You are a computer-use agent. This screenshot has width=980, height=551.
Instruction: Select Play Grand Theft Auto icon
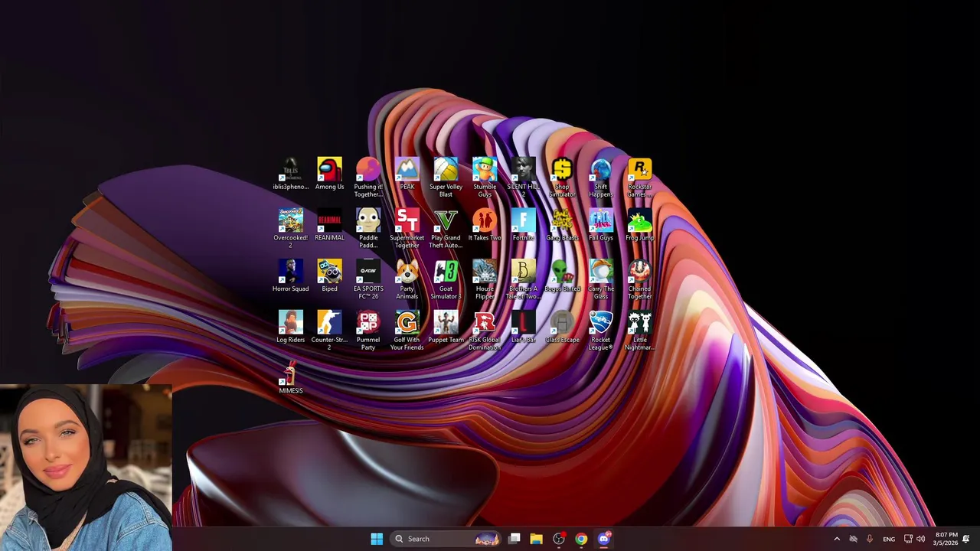click(446, 228)
